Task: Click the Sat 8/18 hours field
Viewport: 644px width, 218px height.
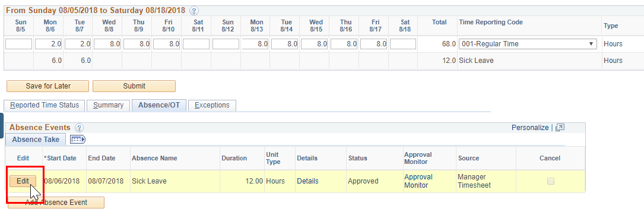Action: 403,43
